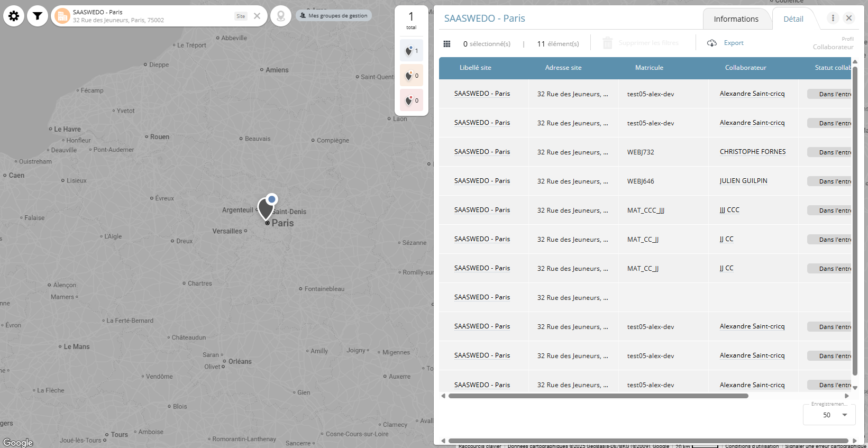The width and height of the screenshot is (868, 448).
Task: Toggle the blue marker filter showing 1
Action: click(x=411, y=51)
